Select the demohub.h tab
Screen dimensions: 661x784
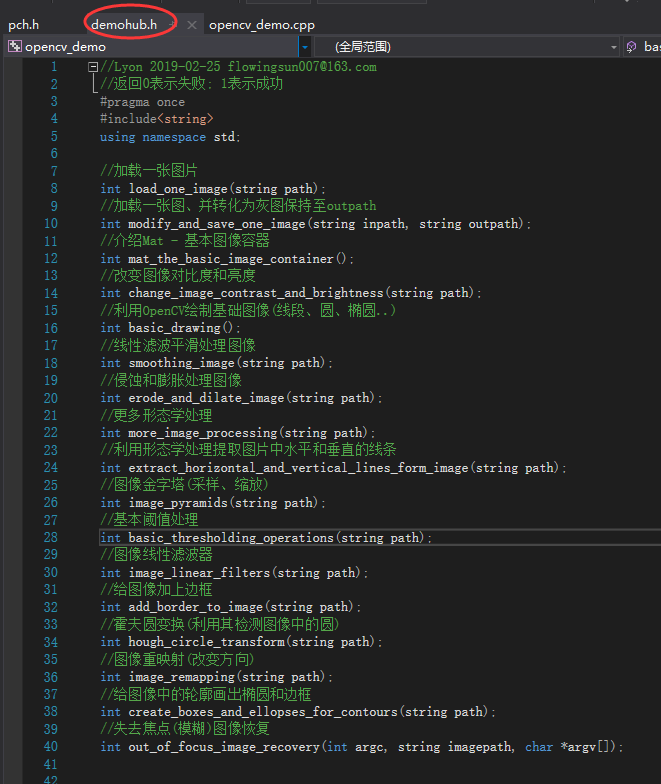pos(123,23)
